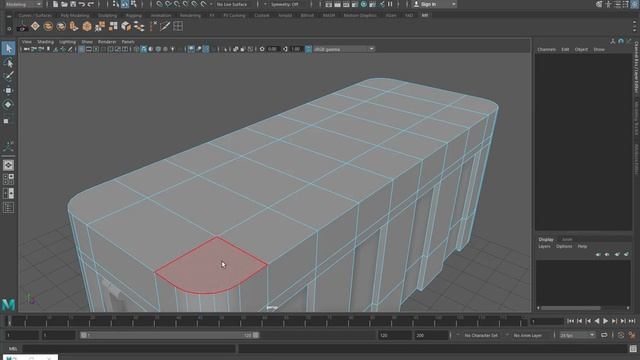Open the No Character Set dropdown
Image resolution: width=640 pixels, height=360 pixels.
(x=481, y=335)
